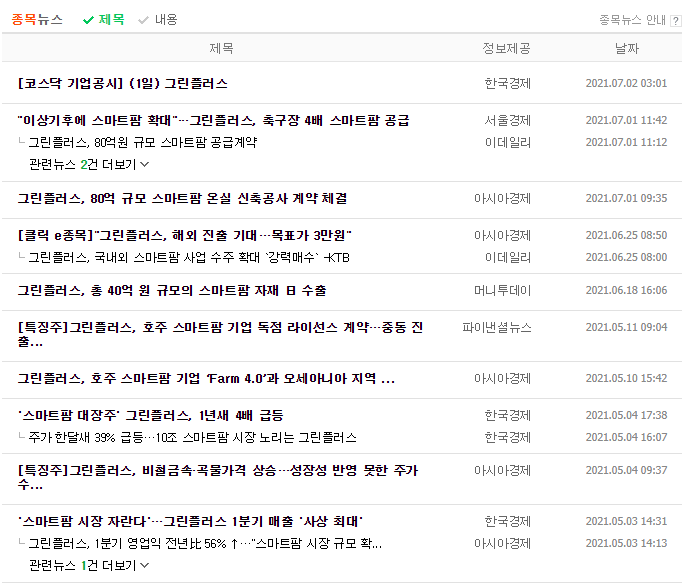Viewport: 687px width, 587px height.
Task: Click date 2021.06.25 08:50
Action: pos(627,235)
